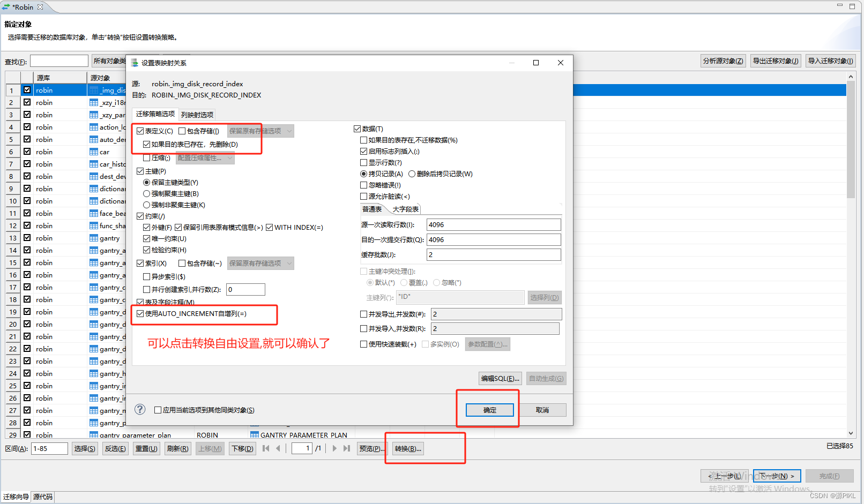This screenshot has height=504, width=864.
Task: Click table icon of action_lo row 4
Action: pos(94,127)
